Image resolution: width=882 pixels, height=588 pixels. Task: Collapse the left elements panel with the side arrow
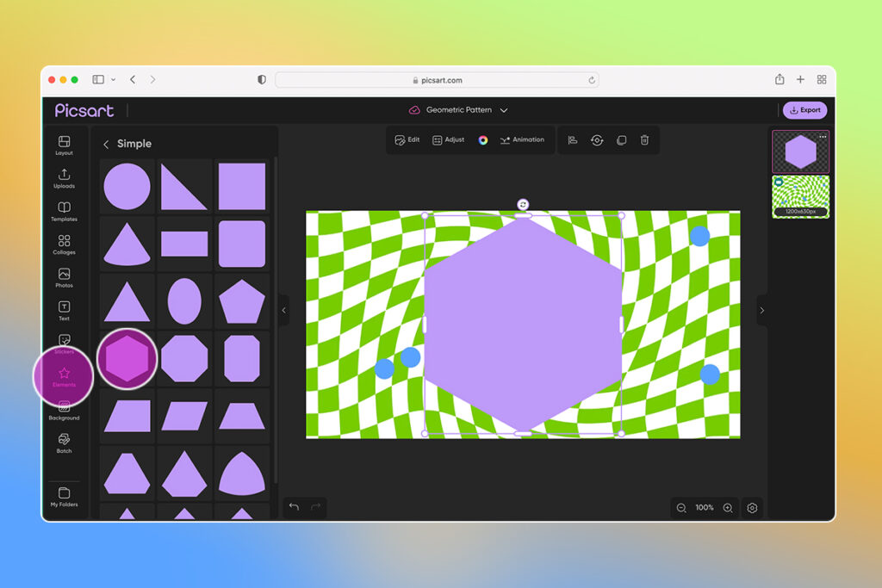point(284,309)
